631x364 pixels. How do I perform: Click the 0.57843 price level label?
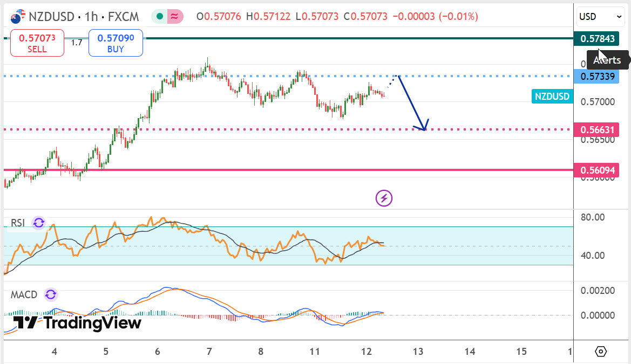click(596, 39)
